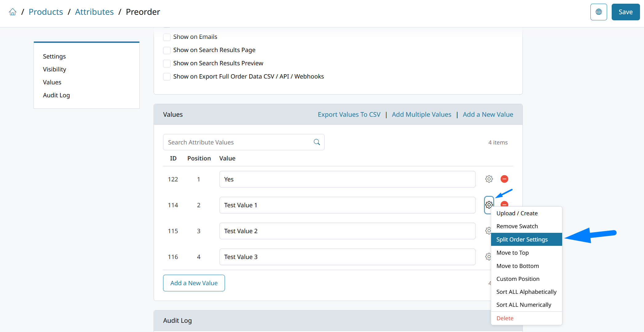The height and width of the screenshot is (332, 644).
Task: Toggle gear menu for Test Value 1
Action: pos(489,205)
